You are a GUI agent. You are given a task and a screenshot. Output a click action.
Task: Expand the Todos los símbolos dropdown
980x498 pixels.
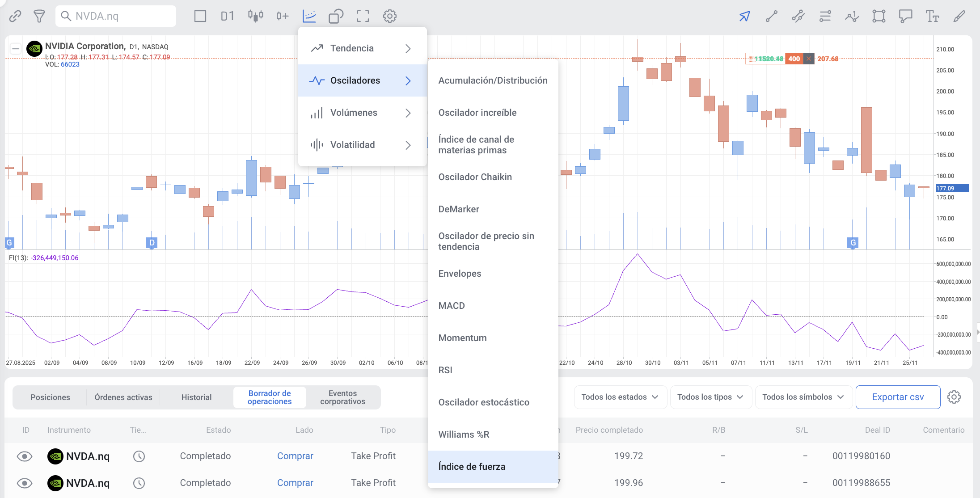pos(803,397)
